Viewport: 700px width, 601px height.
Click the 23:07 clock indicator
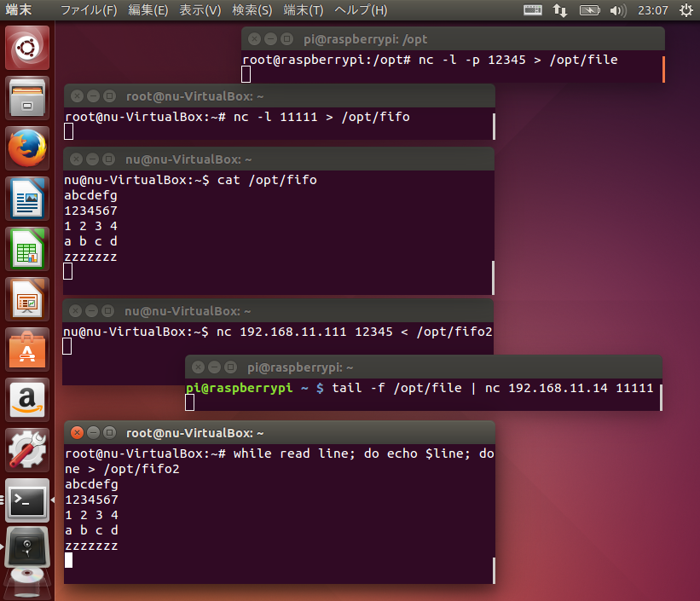pyautogui.click(x=651, y=10)
